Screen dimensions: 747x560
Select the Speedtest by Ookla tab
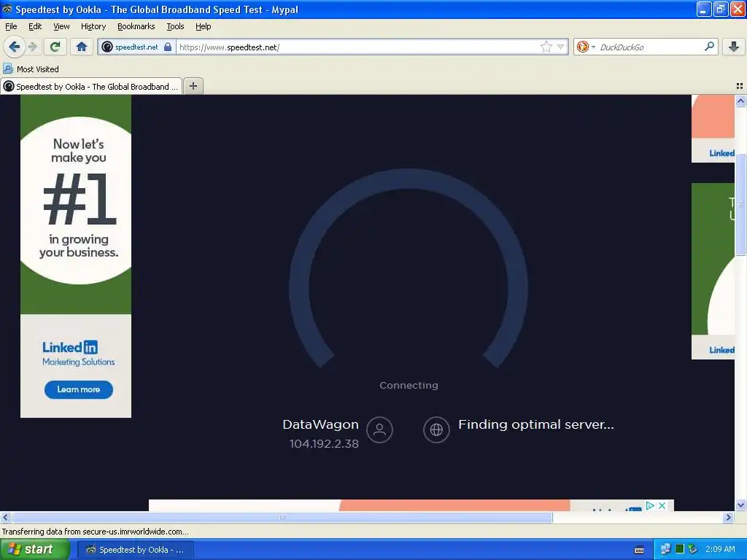pos(91,86)
